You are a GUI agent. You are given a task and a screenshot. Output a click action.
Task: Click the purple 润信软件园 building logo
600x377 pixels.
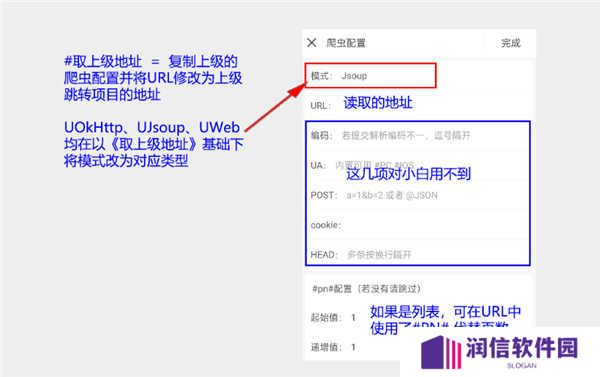[441, 353]
